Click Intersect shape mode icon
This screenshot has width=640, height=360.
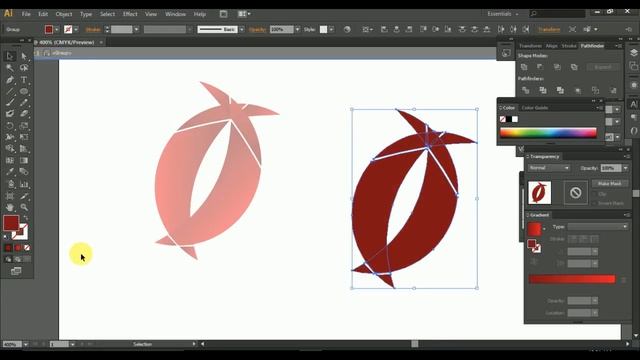(x=557, y=67)
